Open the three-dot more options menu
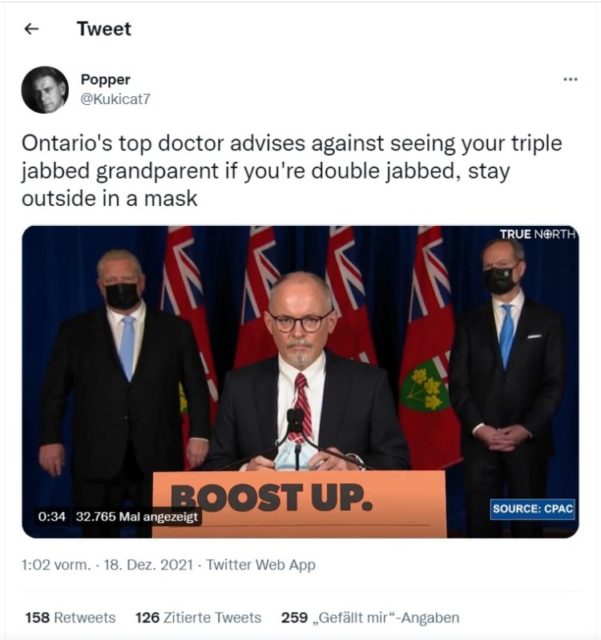The height and width of the screenshot is (640, 601). (x=570, y=79)
